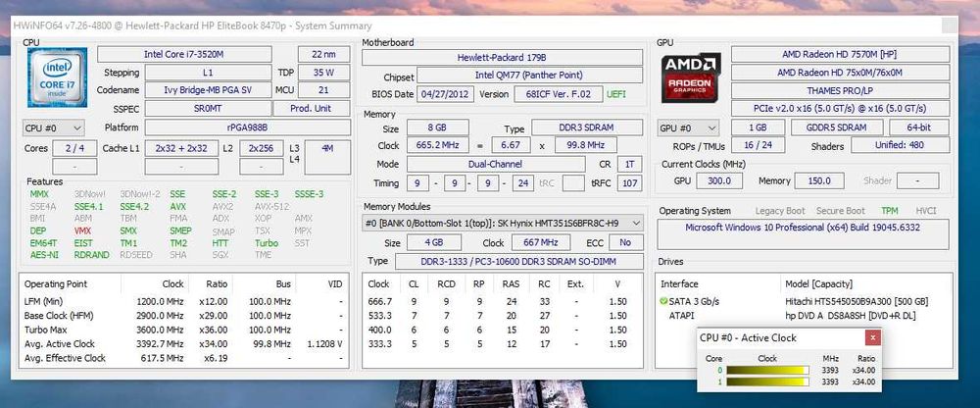Click the Intel Core i7 logo

click(x=58, y=77)
